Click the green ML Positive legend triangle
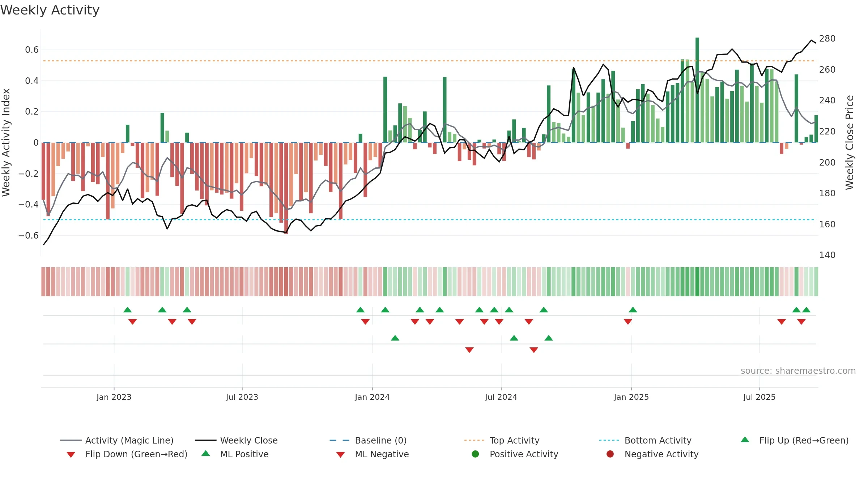The height and width of the screenshot is (488, 868). coord(206,453)
